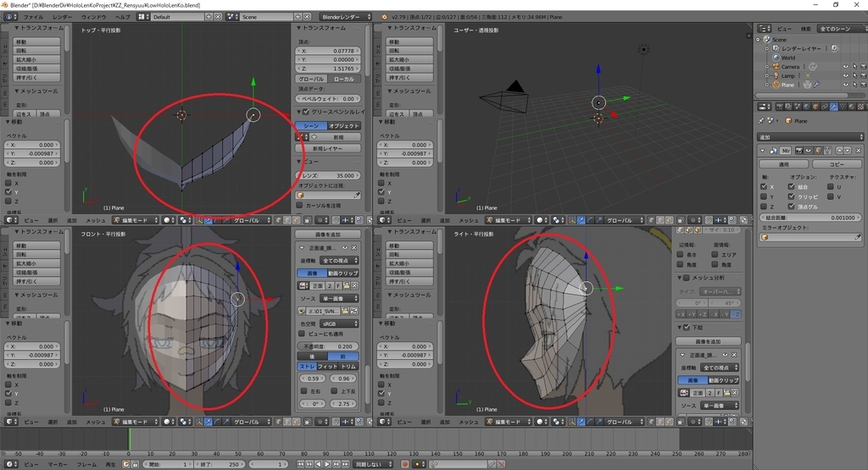
Task: Click the eyedropper in the top view's focus object field
Action: pyautogui.click(x=357, y=195)
